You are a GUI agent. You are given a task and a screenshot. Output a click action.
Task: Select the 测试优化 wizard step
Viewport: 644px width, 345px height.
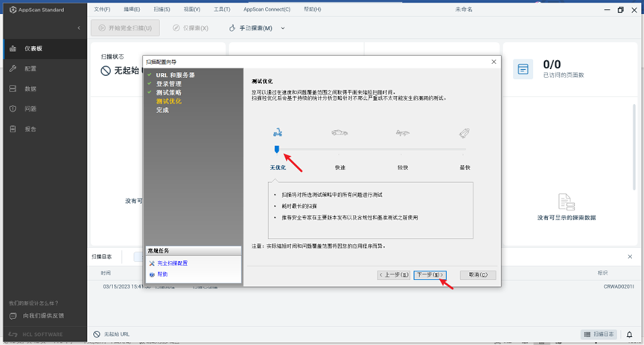pos(168,101)
